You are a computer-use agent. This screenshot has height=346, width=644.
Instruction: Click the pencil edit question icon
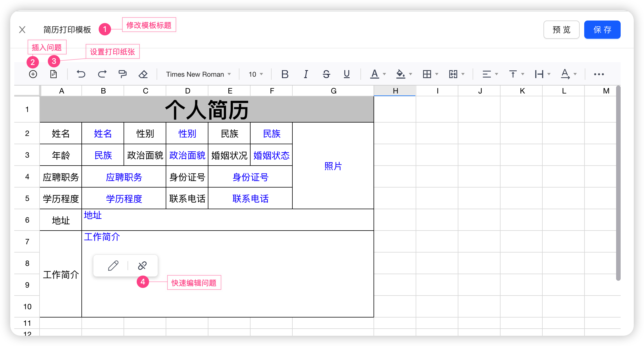(x=113, y=266)
